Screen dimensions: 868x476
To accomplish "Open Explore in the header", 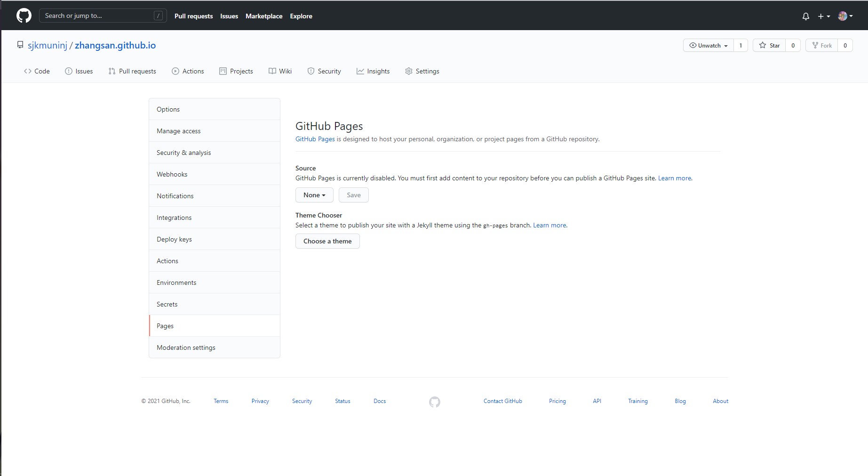I will tap(301, 16).
